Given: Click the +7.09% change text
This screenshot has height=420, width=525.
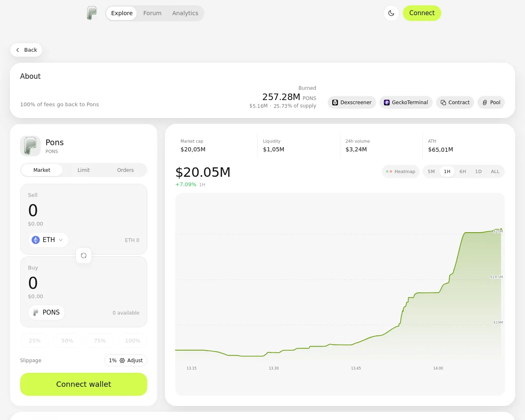Looking at the screenshot, I should point(186,185).
